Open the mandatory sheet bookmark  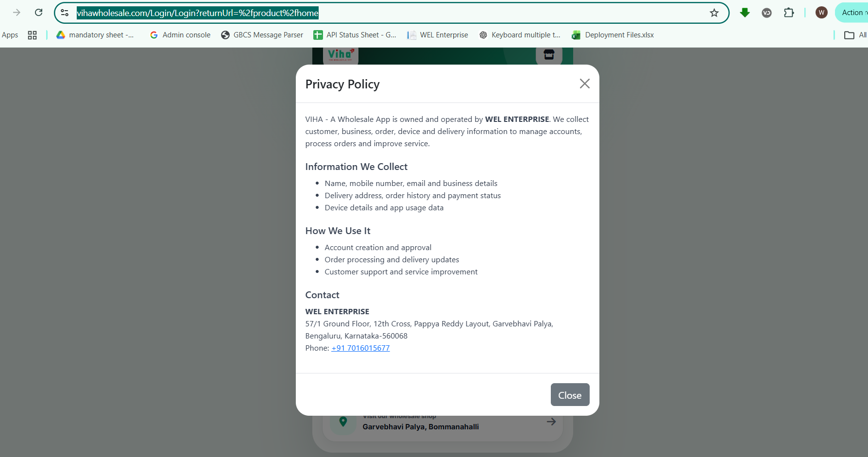(95, 35)
